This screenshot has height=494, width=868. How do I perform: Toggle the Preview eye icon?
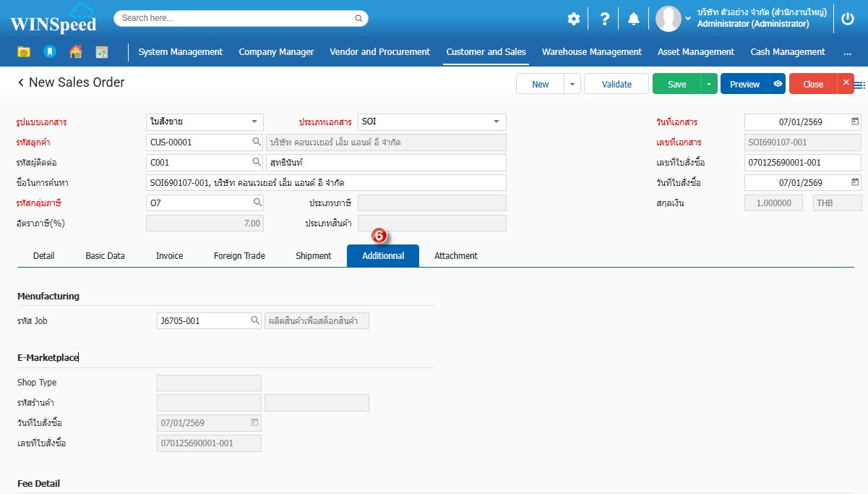click(x=778, y=84)
